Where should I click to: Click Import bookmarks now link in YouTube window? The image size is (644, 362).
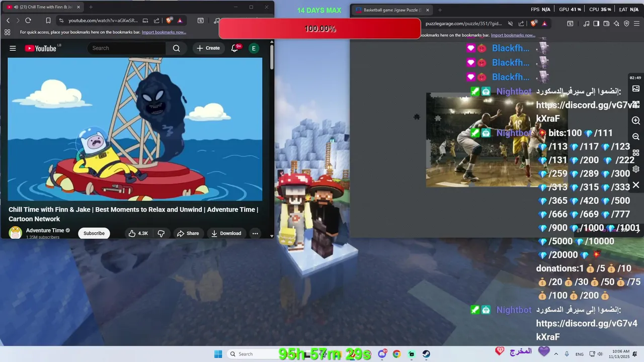tap(164, 32)
